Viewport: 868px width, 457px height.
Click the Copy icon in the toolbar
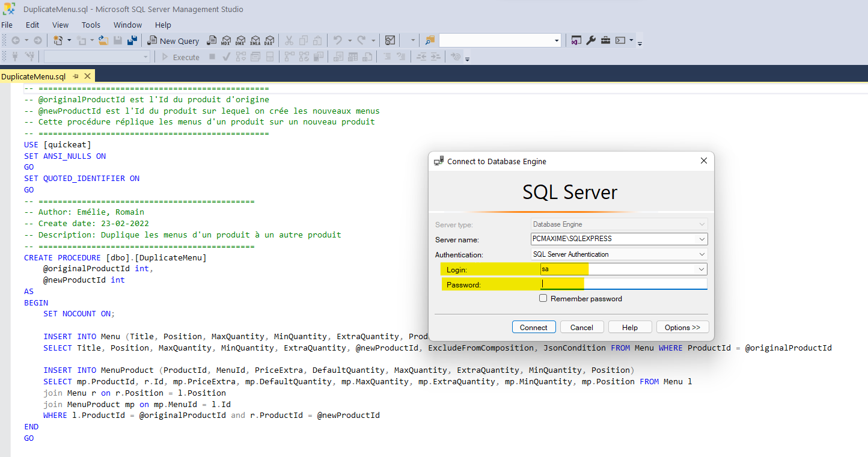coord(303,40)
